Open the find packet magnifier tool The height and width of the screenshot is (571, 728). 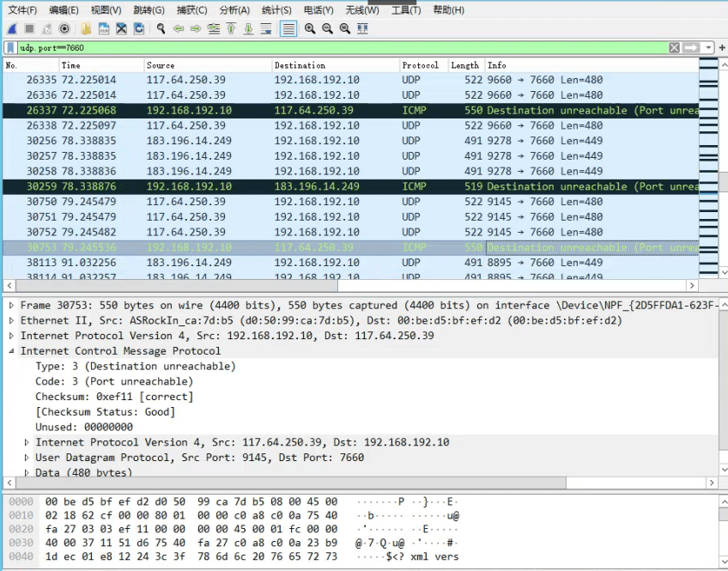[x=161, y=28]
